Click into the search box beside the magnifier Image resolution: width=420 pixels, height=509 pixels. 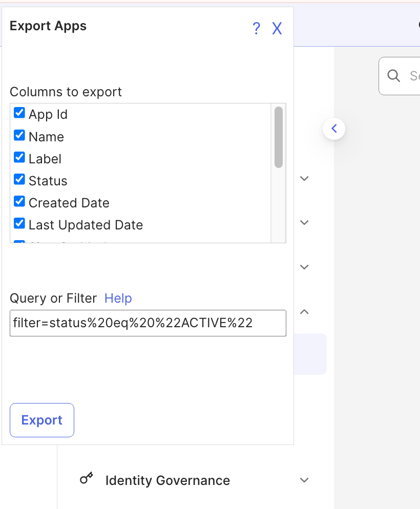coord(414,76)
